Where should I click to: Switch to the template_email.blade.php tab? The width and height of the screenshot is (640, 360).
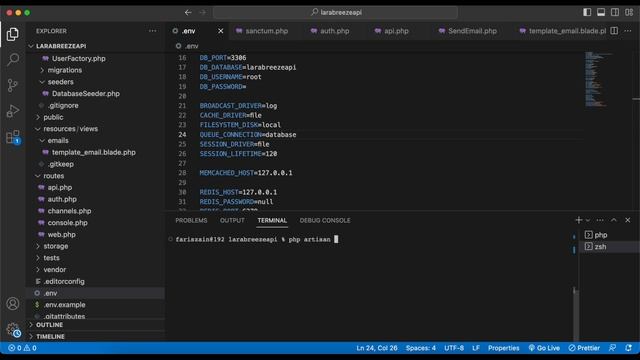pyautogui.click(x=562, y=31)
